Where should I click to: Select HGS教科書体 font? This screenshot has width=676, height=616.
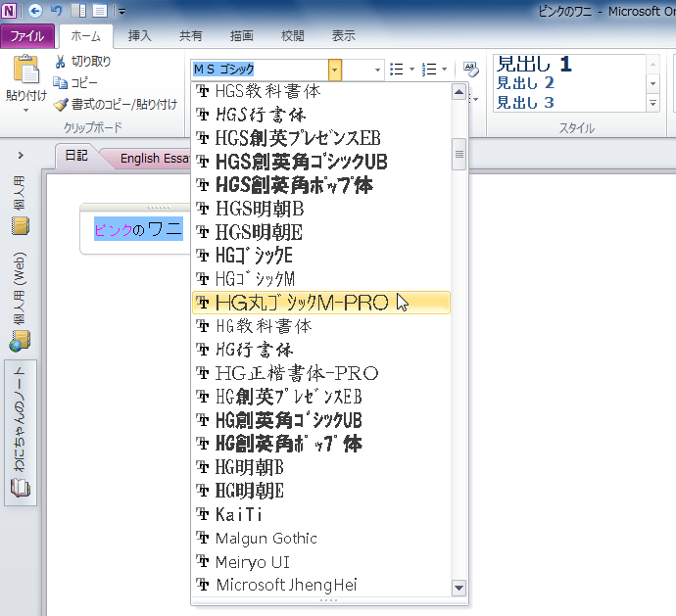(321, 91)
